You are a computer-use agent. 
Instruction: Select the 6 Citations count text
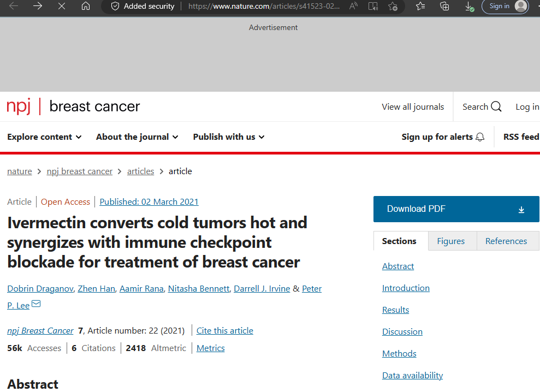(93, 348)
